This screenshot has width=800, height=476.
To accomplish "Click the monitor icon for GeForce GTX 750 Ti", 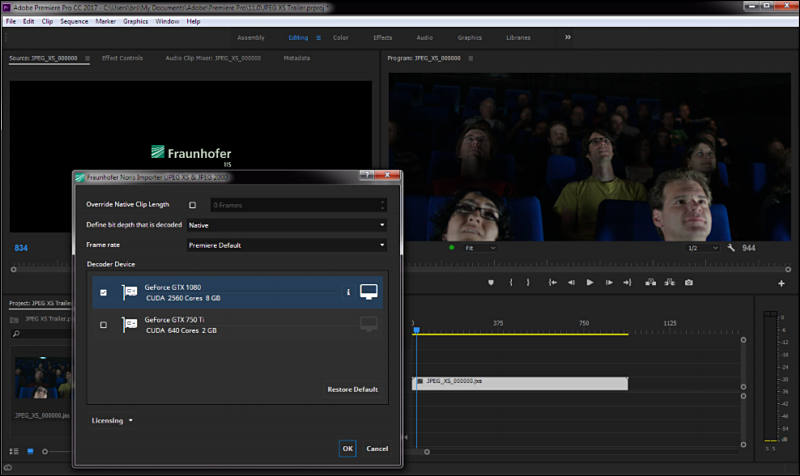I will point(369,324).
